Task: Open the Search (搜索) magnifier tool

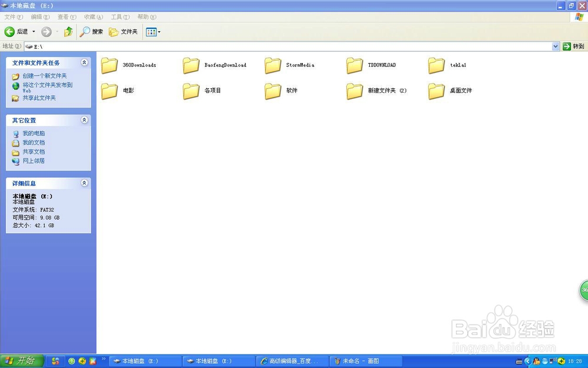Action: point(92,32)
